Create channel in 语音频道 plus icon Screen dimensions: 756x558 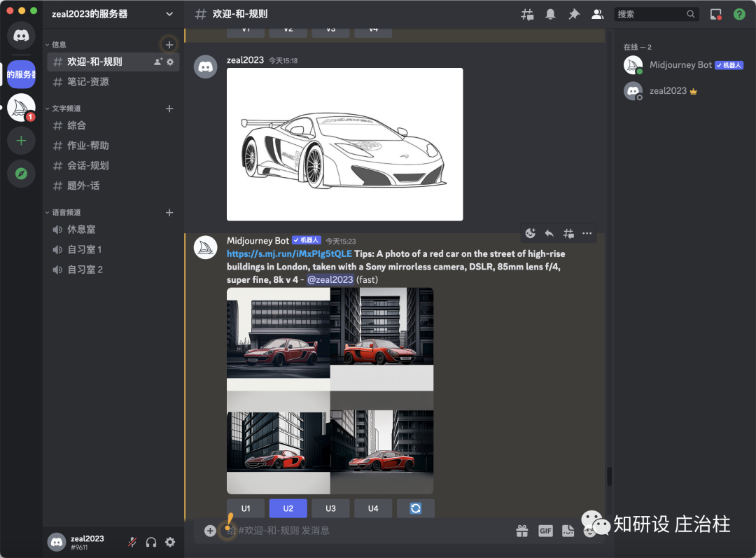(169, 213)
